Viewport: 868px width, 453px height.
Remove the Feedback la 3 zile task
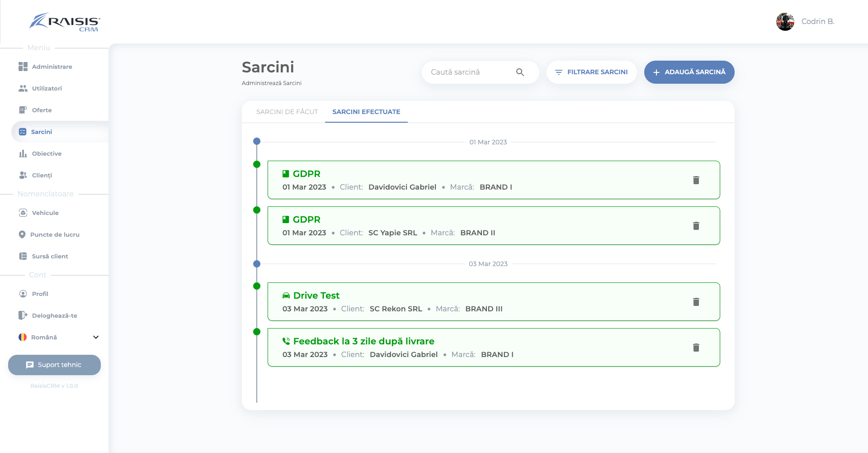coord(696,348)
